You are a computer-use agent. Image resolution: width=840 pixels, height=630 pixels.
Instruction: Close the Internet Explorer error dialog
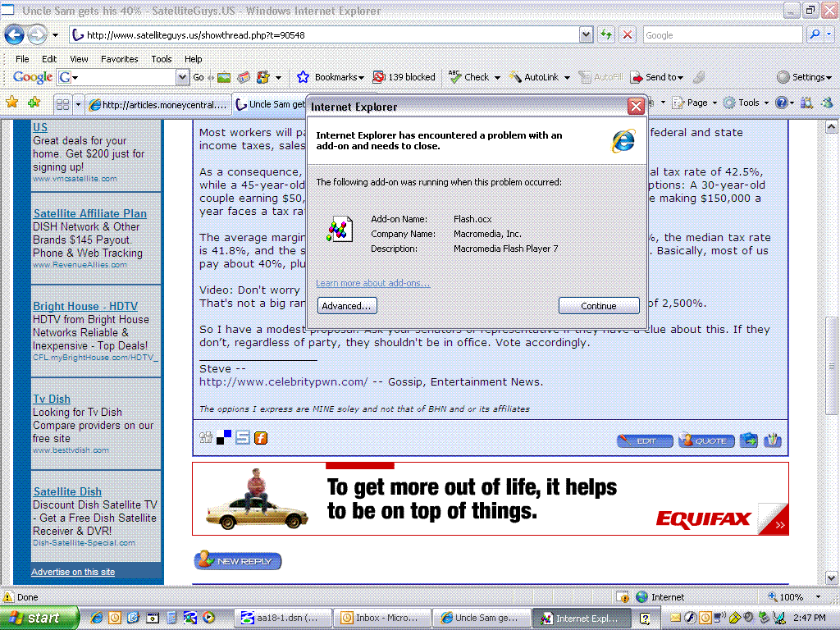click(x=636, y=106)
